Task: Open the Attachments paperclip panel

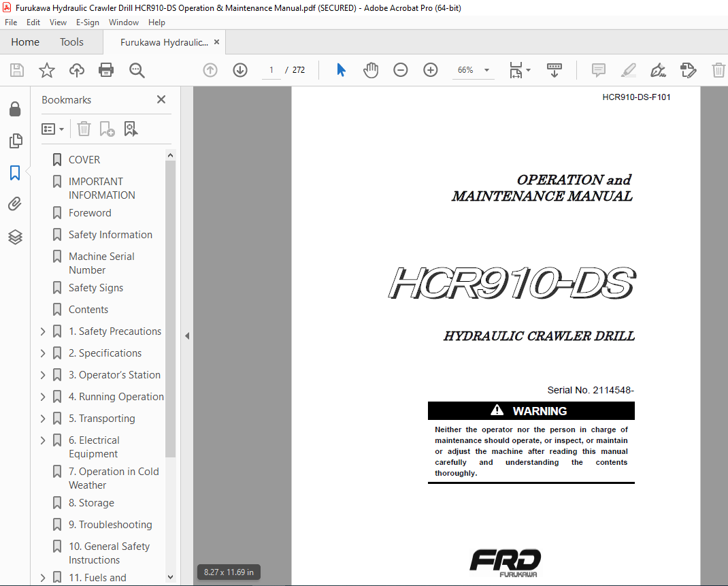Action: coord(15,204)
